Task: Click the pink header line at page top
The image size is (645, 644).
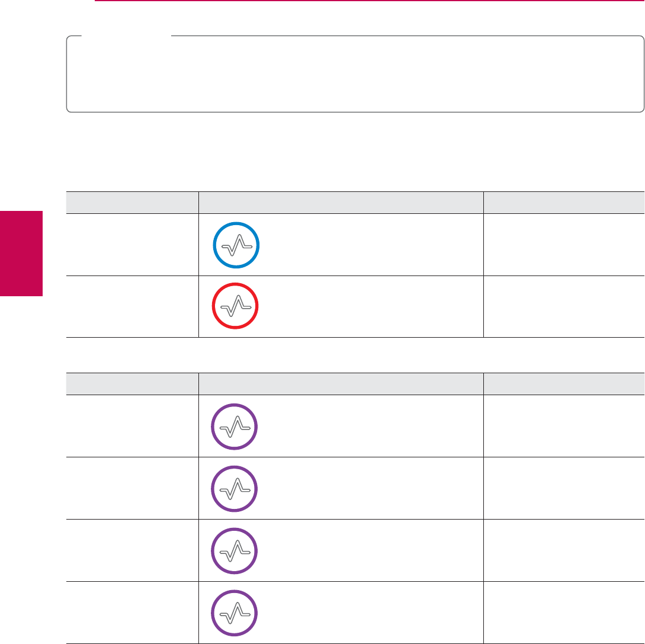Action: (367, 1)
